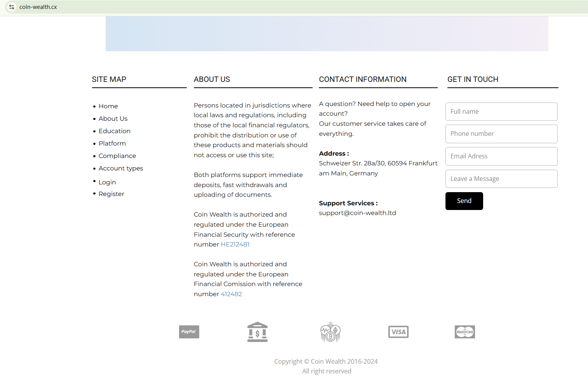Viewport: 588px width, 380px height.
Task: Open reference number HE212481 link
Action: click(x=235, y=245)
